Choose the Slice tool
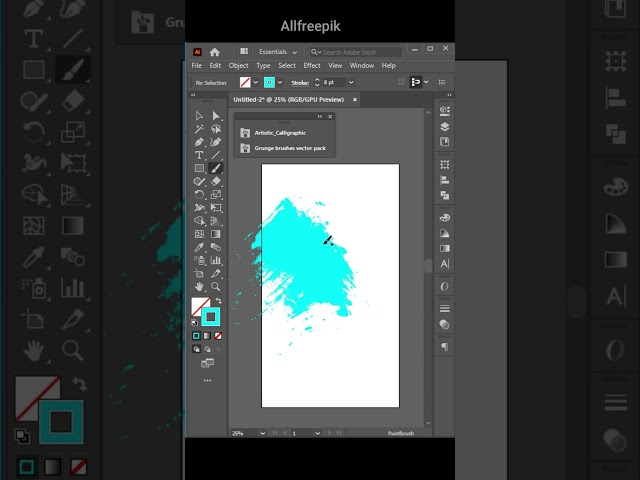The width and height of the screenshot is (640, 480). point(216,273)
